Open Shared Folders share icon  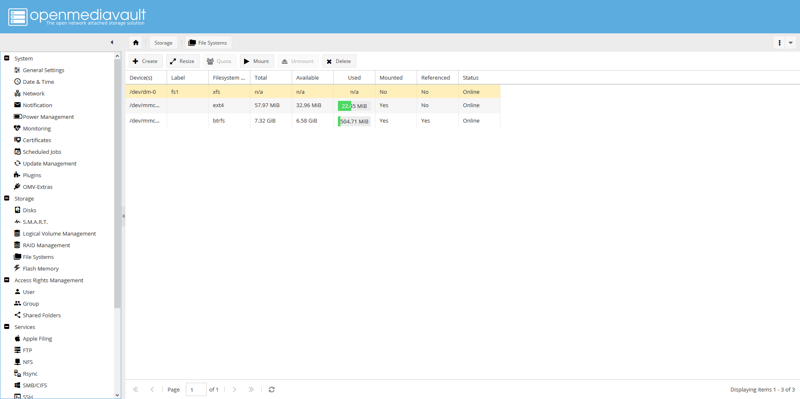point(17,315)
